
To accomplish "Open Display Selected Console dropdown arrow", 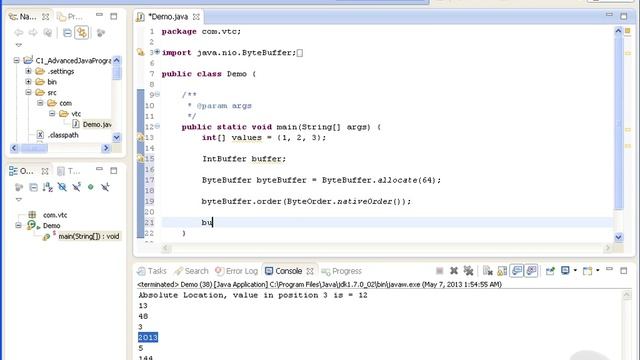I will click(575, 271).
